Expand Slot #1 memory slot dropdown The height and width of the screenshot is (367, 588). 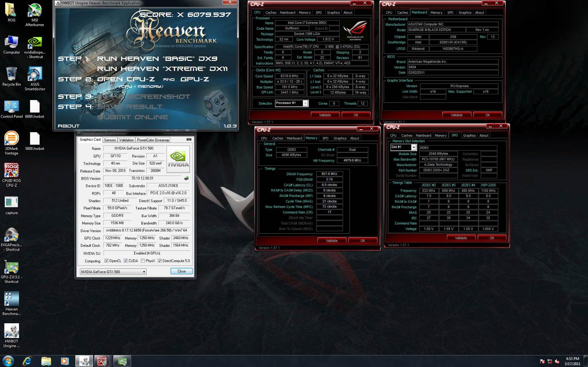pos(413,147)
